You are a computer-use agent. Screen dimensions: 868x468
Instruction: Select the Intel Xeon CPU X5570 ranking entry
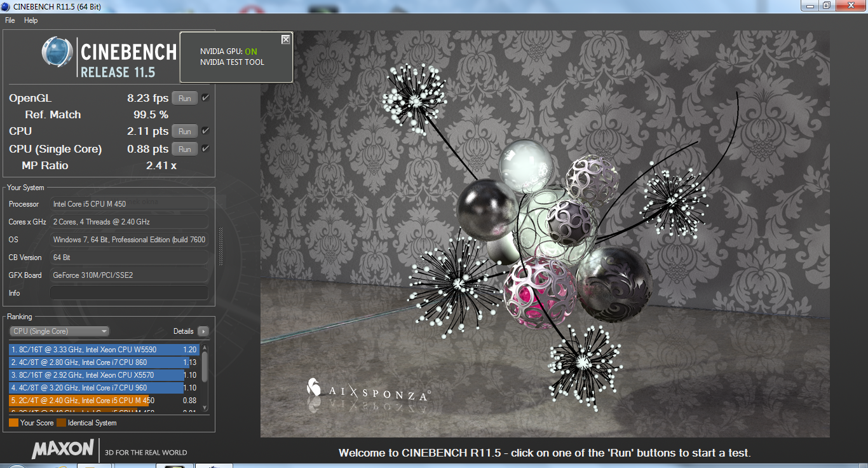[x=104, y=375]
